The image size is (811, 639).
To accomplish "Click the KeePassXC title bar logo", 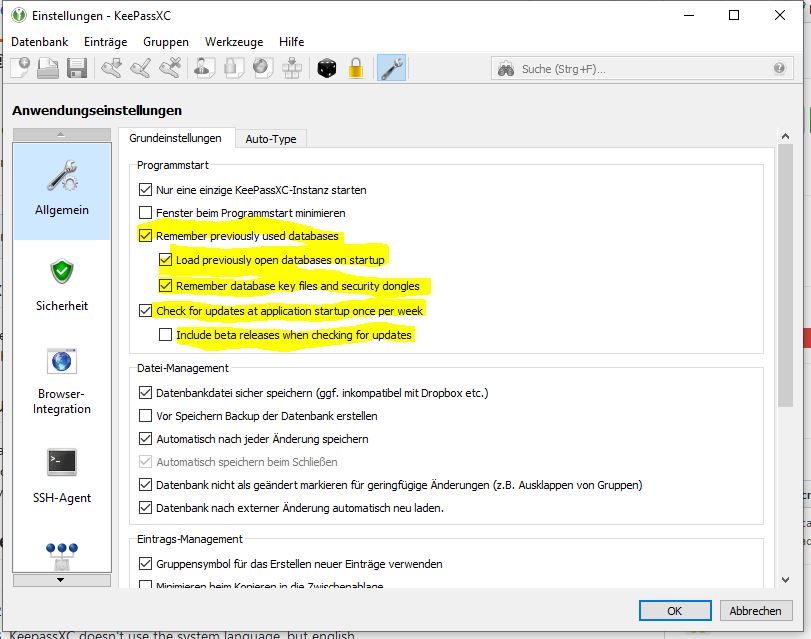I will (19, 15).
